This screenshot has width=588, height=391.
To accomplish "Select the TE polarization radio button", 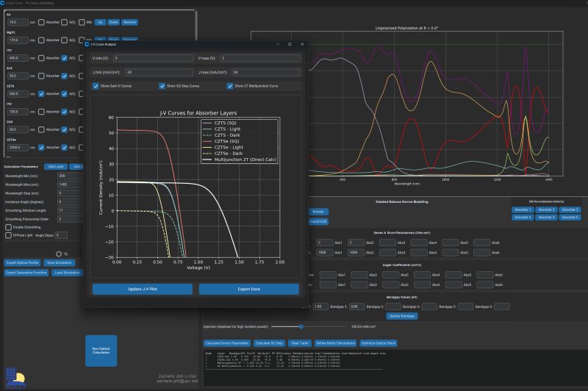I will coord(59,254).
